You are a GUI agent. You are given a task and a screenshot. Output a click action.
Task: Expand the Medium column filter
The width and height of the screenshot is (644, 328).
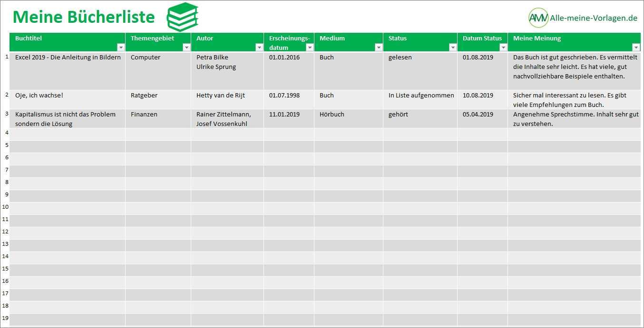[379, 48]
